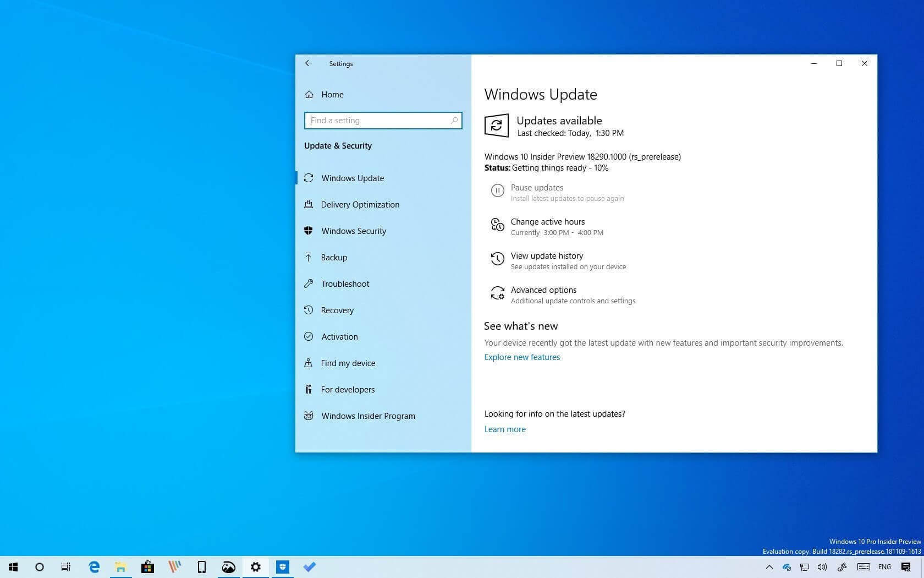924x578 pixels.
Task: Click the Troubleshoot wrench icon
Action: tap(309, 283)
